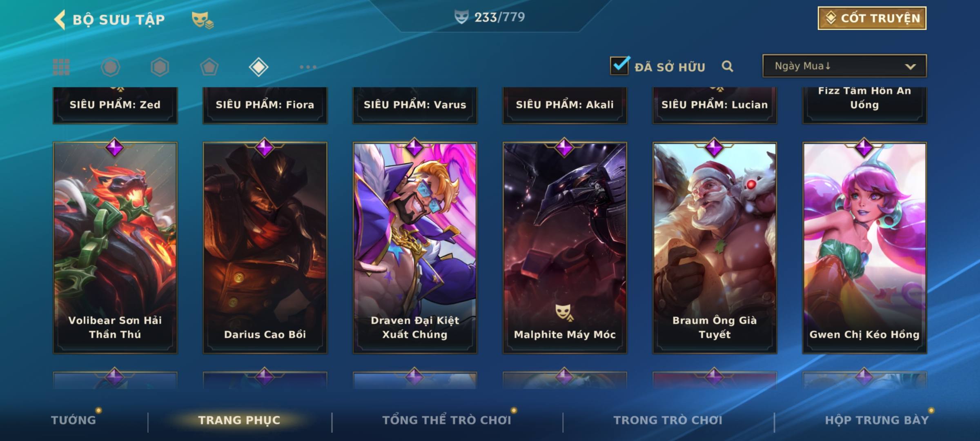Click the search magnifier icon
This screenshot has width=980, height=441.
click(727, 66)
